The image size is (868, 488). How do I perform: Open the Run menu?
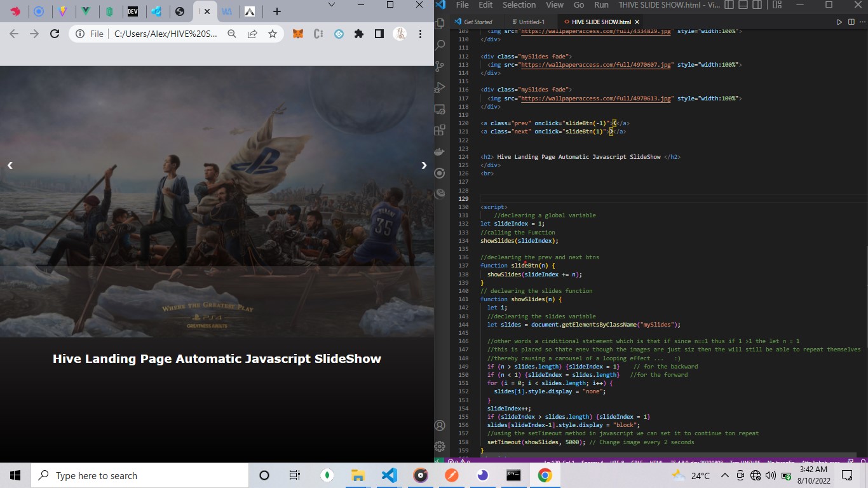coord(601,5)
